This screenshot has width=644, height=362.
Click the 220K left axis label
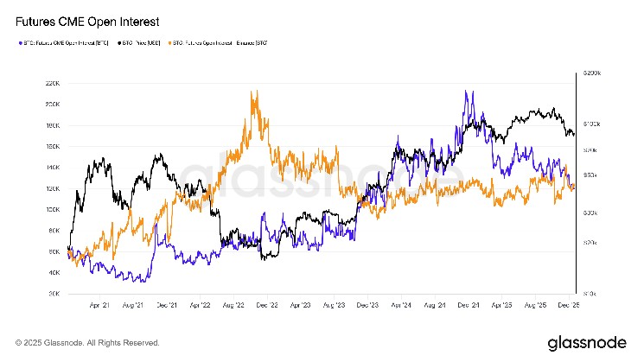click(x=51, y=84)
